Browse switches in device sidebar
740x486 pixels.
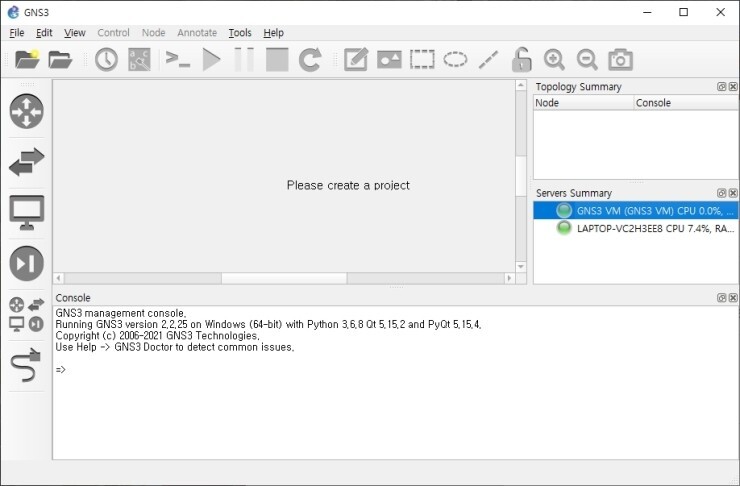click(x=26, y=162)
